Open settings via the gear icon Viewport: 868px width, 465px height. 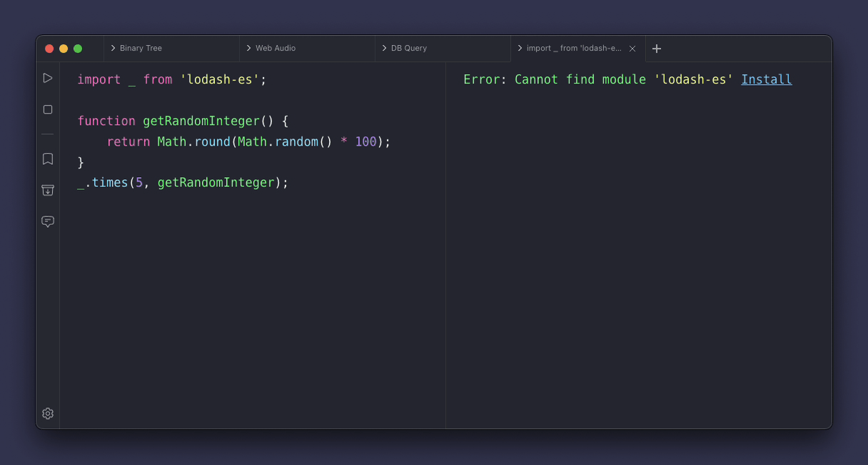coord(48,413)
